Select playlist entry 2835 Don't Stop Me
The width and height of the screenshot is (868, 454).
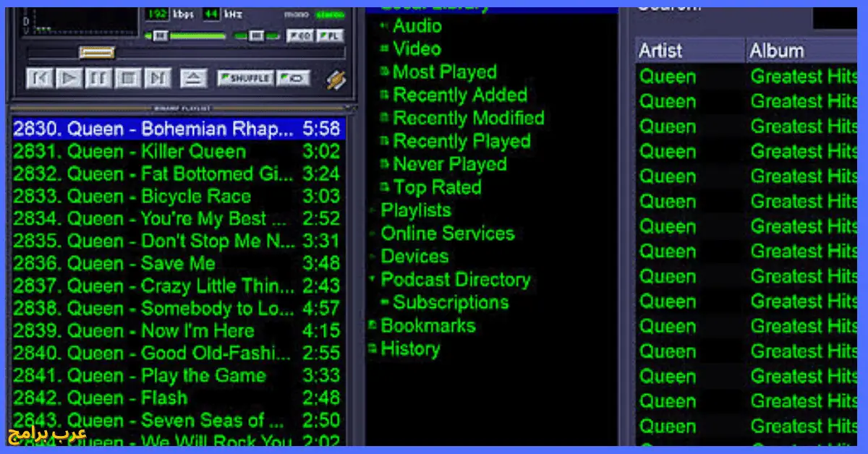pyautogui.click(x=178, y=241)
